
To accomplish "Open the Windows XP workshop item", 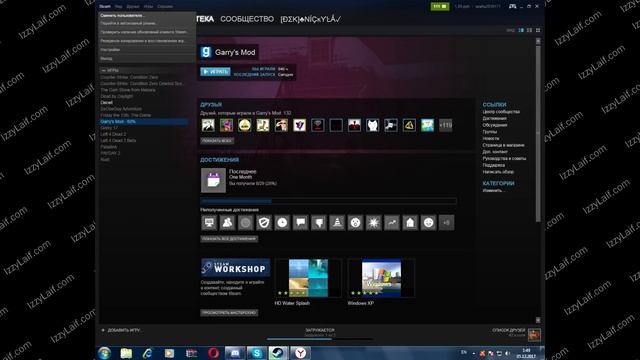I will coord(381,278).
